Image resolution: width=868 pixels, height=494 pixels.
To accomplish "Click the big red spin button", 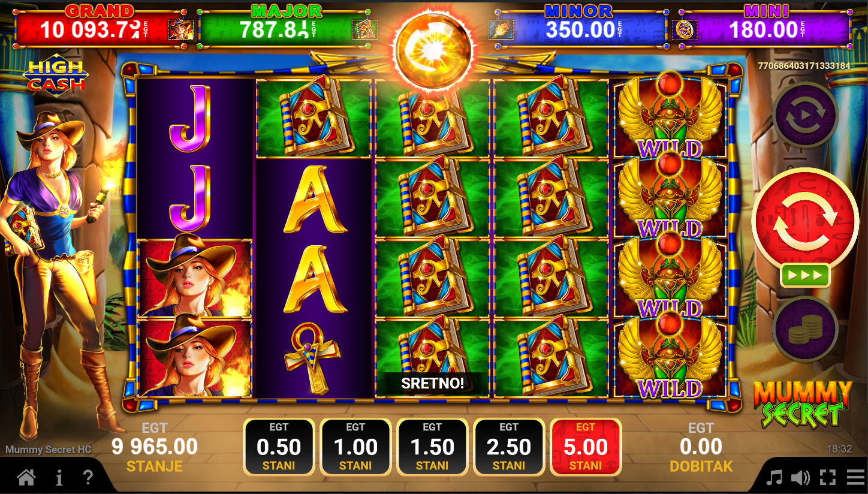I will pyautogui.click(x=804, y=220).
